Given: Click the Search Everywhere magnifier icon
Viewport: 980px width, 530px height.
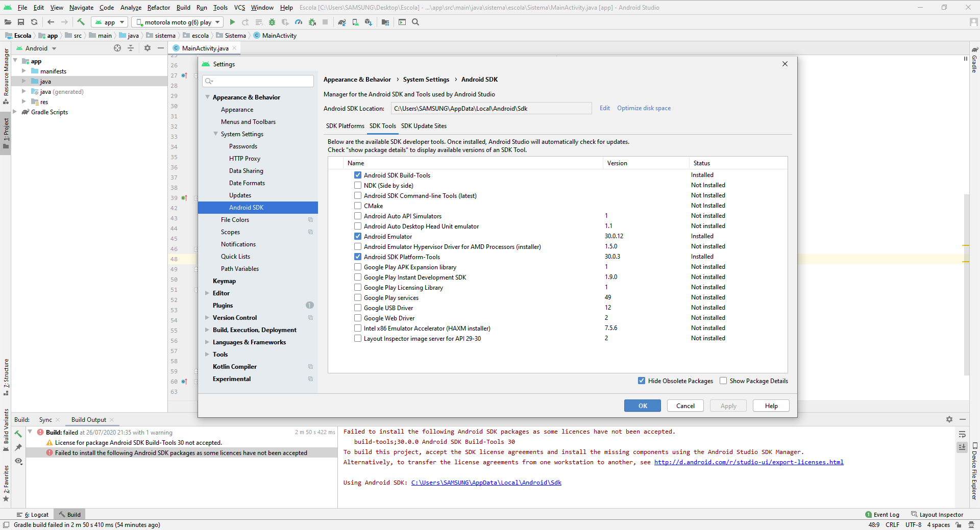Looking at the screenshot, I should click(415, 22).
